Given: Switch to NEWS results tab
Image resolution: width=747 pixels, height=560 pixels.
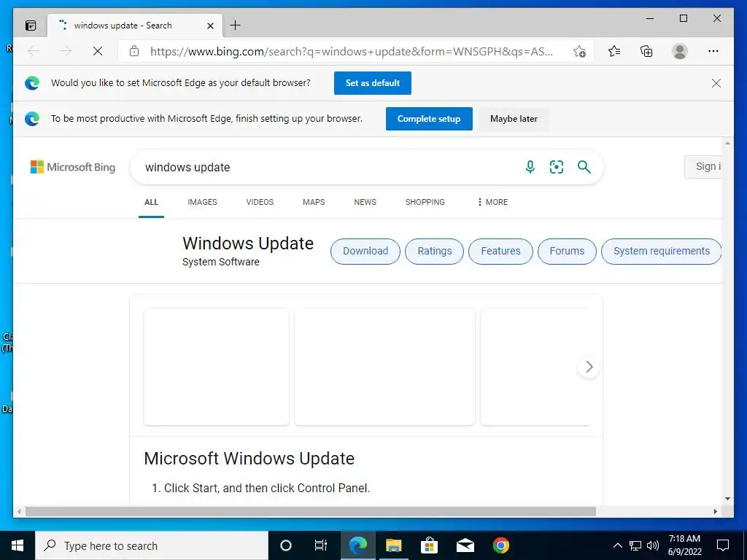Looking at the screenshot, I should coord(365,202).
